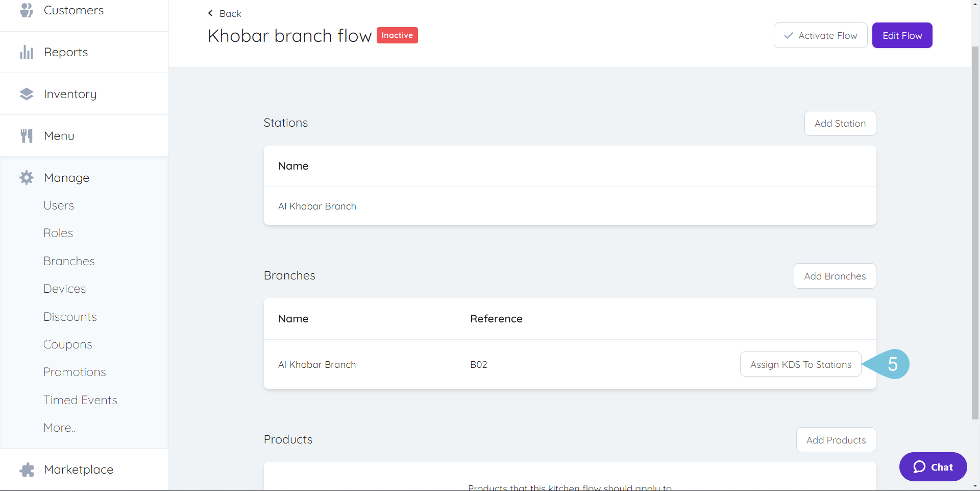980x491 pixels.
Task: Click the Name header in Stations table
Action: point(293,166)
